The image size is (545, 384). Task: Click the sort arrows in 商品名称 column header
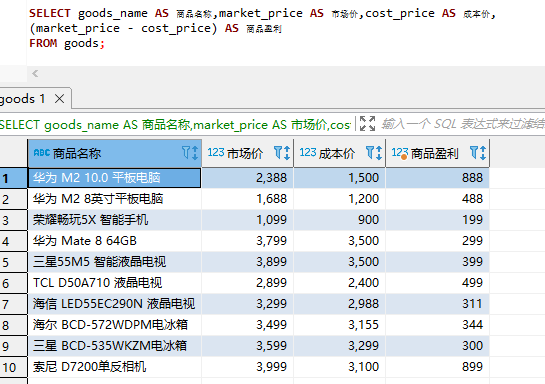(x=195, y=153)
